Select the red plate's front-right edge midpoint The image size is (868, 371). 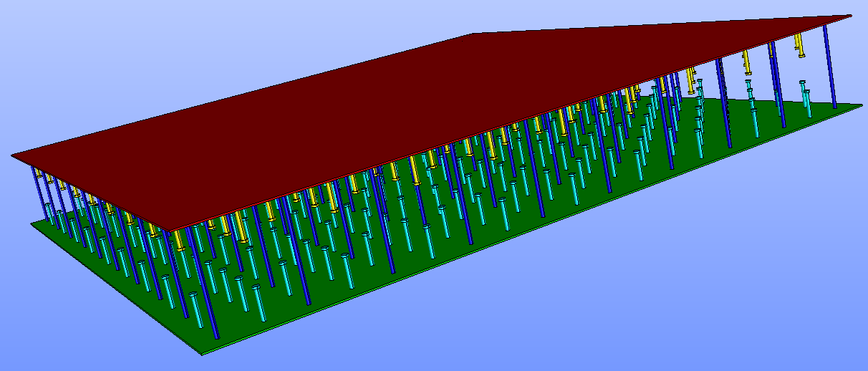pos(511,123)
